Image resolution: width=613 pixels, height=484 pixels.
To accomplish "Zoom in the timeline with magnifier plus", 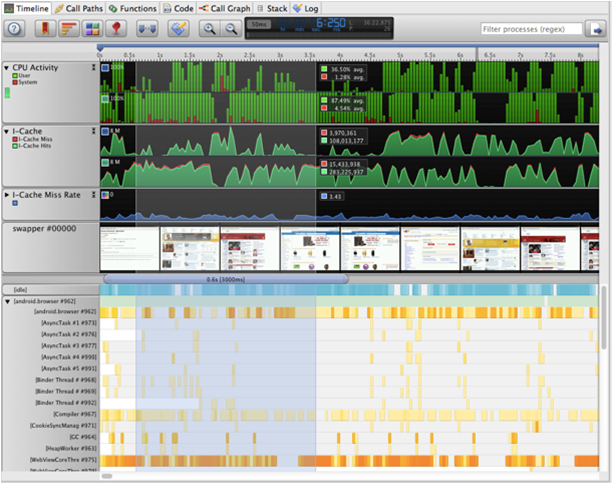I will click(x=210, y=29).
